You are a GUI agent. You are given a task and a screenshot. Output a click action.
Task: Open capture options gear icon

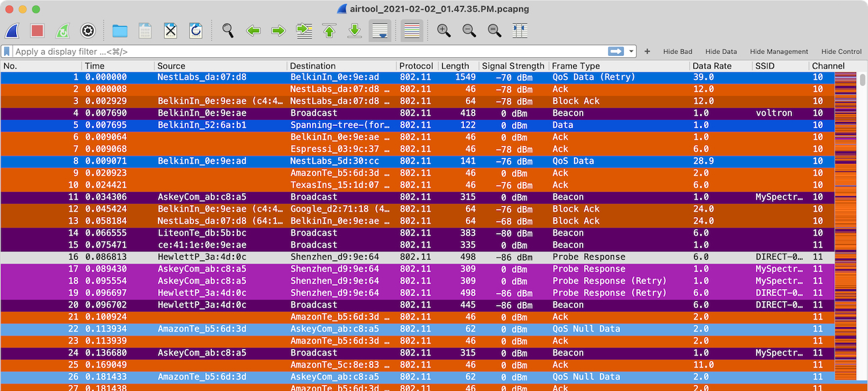point(87,31)
